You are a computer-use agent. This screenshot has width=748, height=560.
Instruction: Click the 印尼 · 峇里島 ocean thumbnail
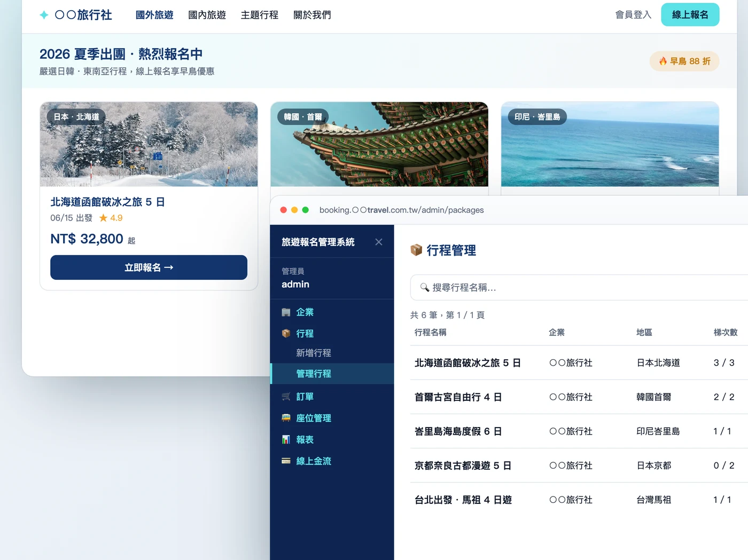pyautogui.click(x=610, y=144)
